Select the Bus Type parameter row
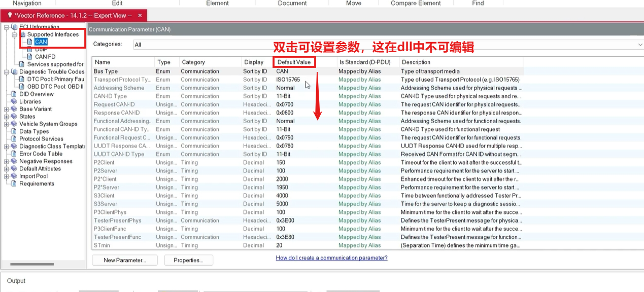644x292 pixels. click(x=308, y=71)
